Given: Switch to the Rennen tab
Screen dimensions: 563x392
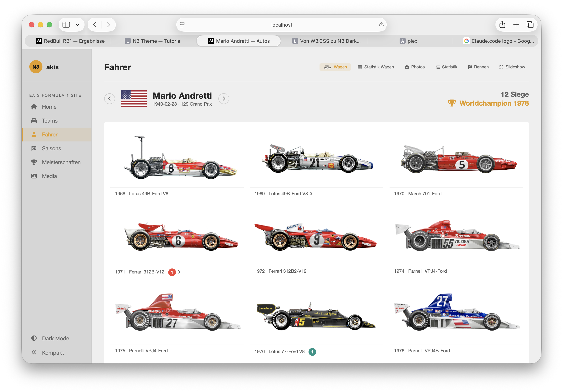Looking at the screenshot, I should click(x=478, y=67).
